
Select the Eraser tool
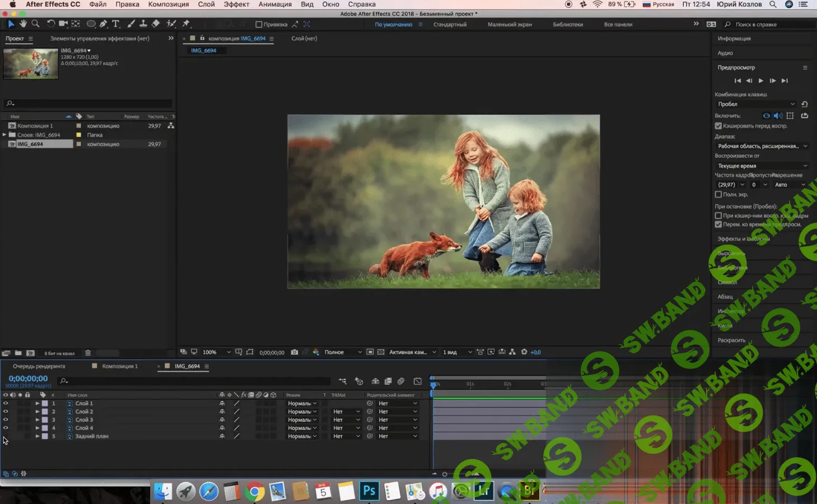[156, 24]
